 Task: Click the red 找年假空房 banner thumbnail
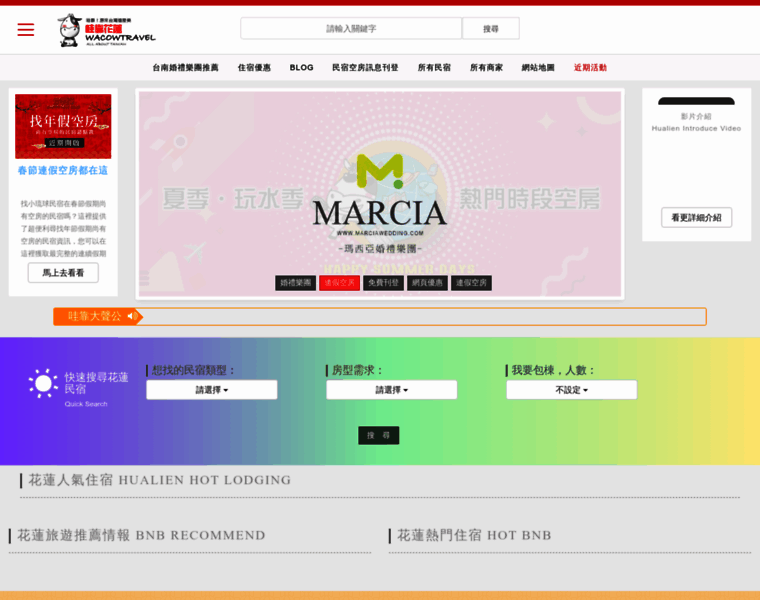point(63,126)
